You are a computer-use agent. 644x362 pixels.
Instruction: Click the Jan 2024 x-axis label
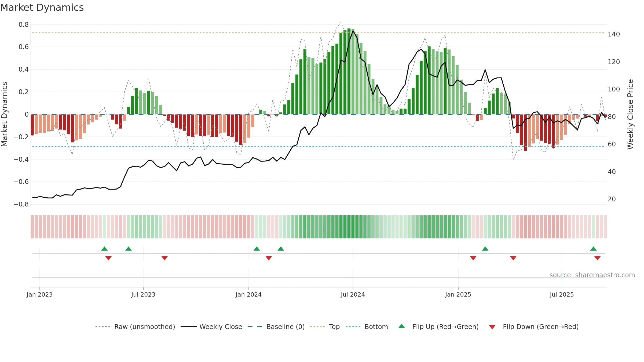point(249,294)
